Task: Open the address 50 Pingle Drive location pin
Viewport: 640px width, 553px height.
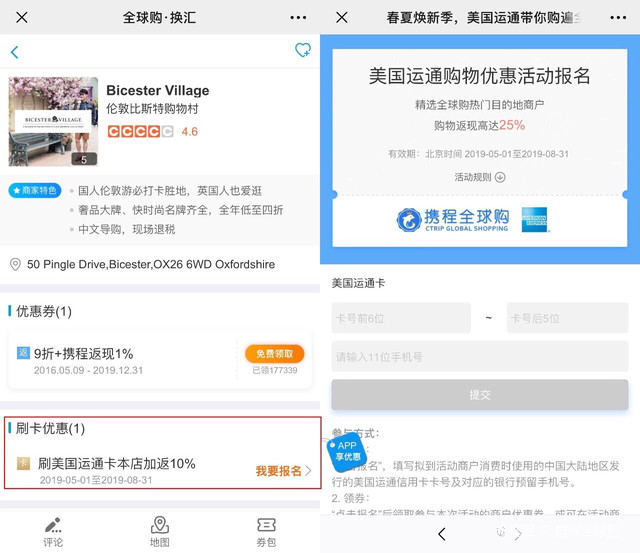Action: pyautogui.click(x=15, y=264)
